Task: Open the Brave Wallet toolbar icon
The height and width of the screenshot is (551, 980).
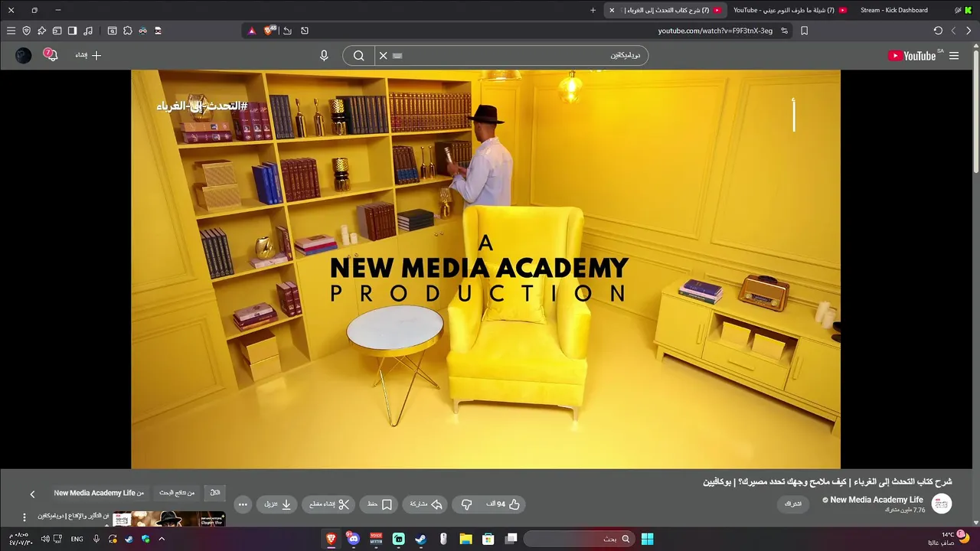Action: [57, 31]
